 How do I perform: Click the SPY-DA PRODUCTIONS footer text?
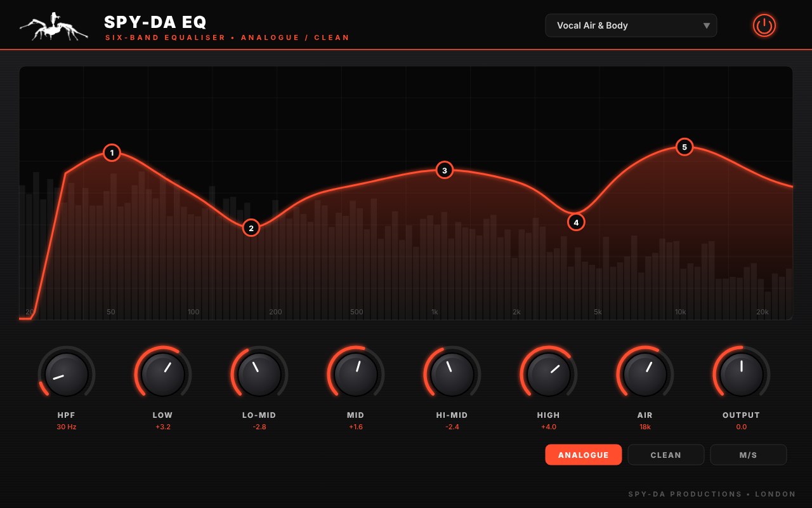[x=712, y=494]
